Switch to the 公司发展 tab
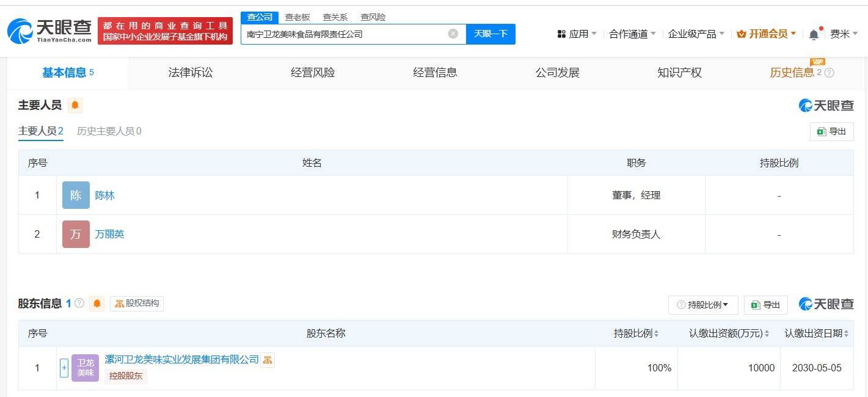 click(x=557, y=73)
